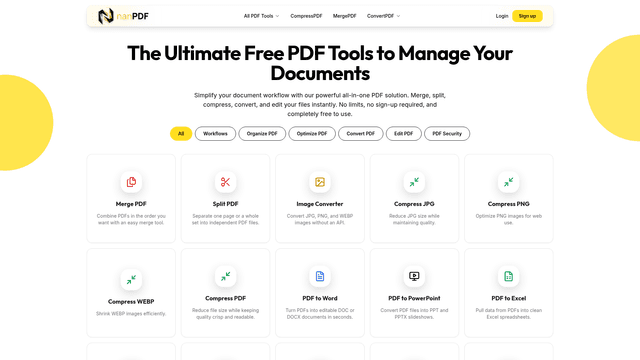Click the Login link
Screen dimensions: 640x360
click(x=502, y=16)
